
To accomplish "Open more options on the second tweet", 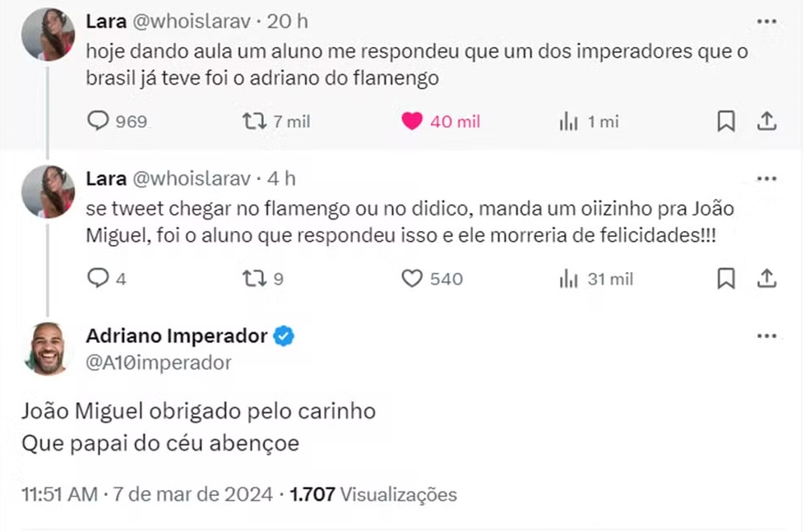I will coord(766,178).
